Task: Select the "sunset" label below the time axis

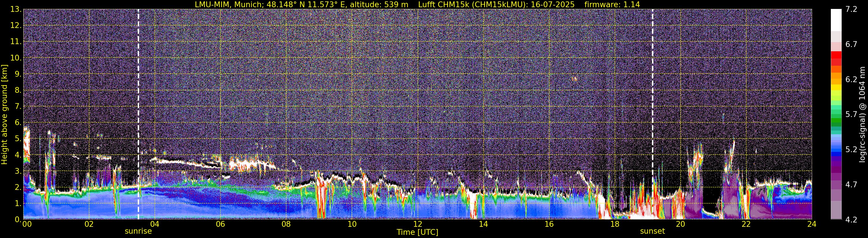Action: [652, 231]
